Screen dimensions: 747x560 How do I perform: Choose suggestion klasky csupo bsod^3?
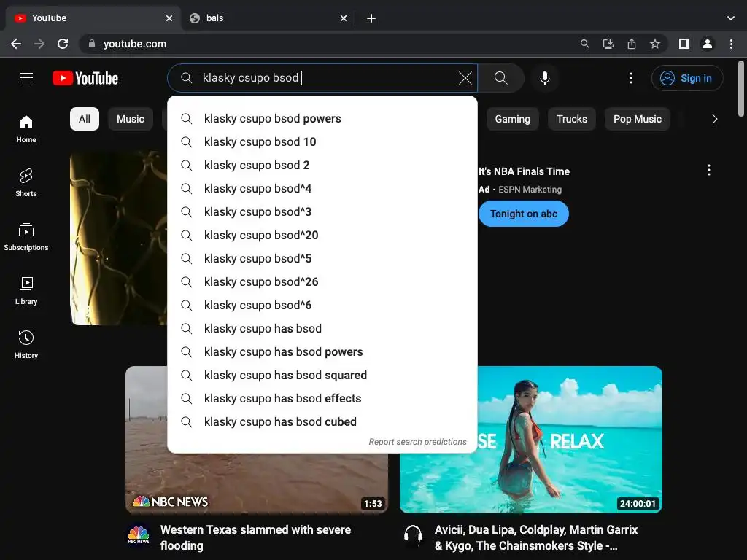pos(322,212)
